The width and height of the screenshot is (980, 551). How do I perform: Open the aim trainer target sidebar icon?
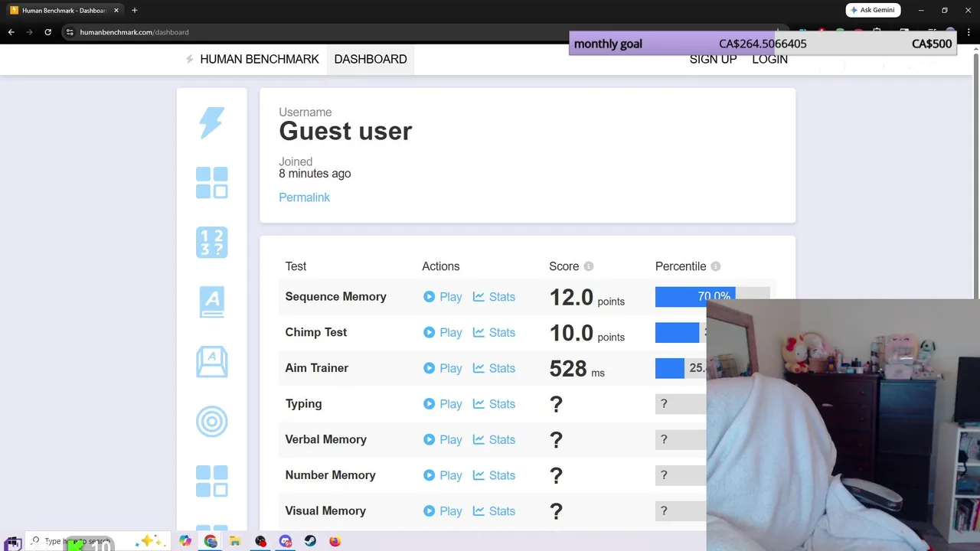point(212,421)
